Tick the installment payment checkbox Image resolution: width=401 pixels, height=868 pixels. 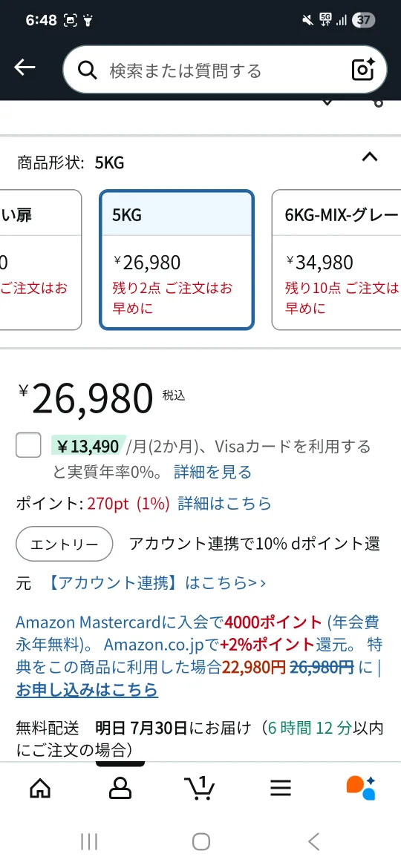coord(28,445)
